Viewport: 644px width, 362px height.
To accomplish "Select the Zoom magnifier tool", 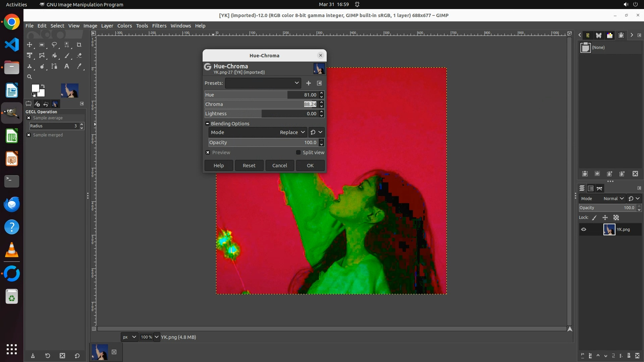I will coord(30,77).
